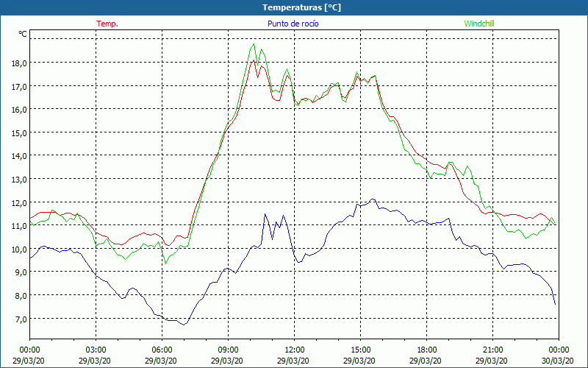Click the 11,0 value on the y-axis
588x368 pixels.
tap(19, 226)
